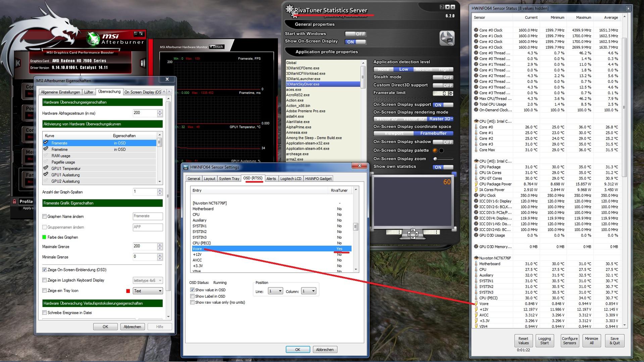Image resolution: width=644 pixels, height=362 pixels.
Task: Check Show raw value only checkbox
Action: tap(192, 302)
